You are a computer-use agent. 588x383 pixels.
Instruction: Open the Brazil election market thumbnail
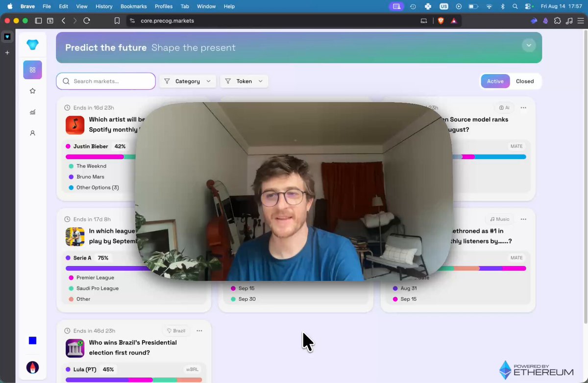(75, 348)
